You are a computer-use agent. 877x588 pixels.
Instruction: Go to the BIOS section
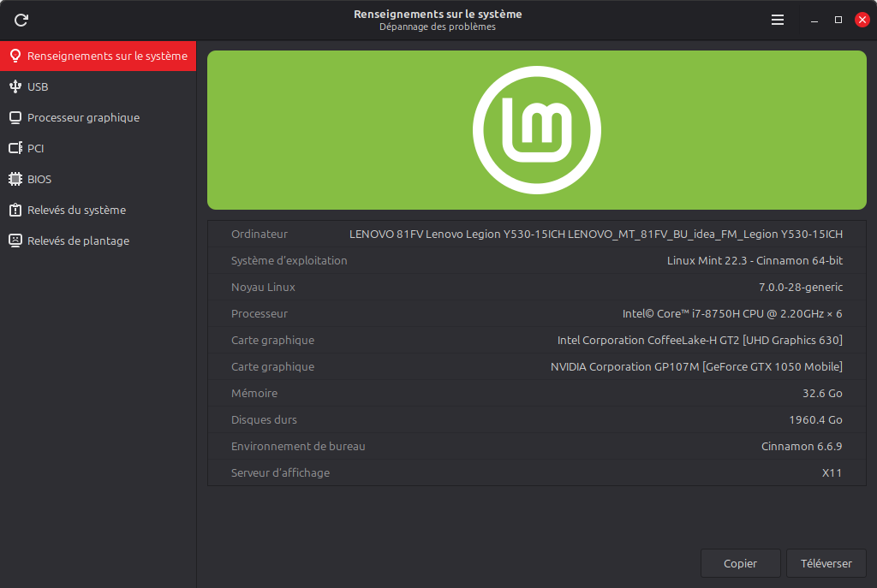click(x=98, y=179)
